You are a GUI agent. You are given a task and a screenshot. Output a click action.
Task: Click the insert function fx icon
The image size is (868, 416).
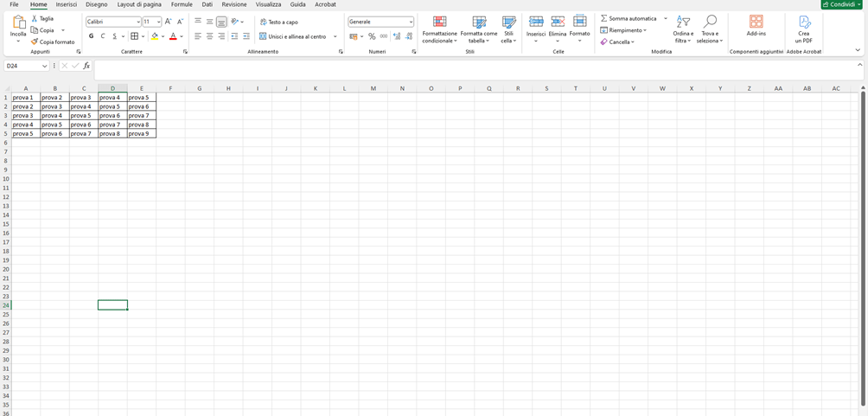point(86,66)
